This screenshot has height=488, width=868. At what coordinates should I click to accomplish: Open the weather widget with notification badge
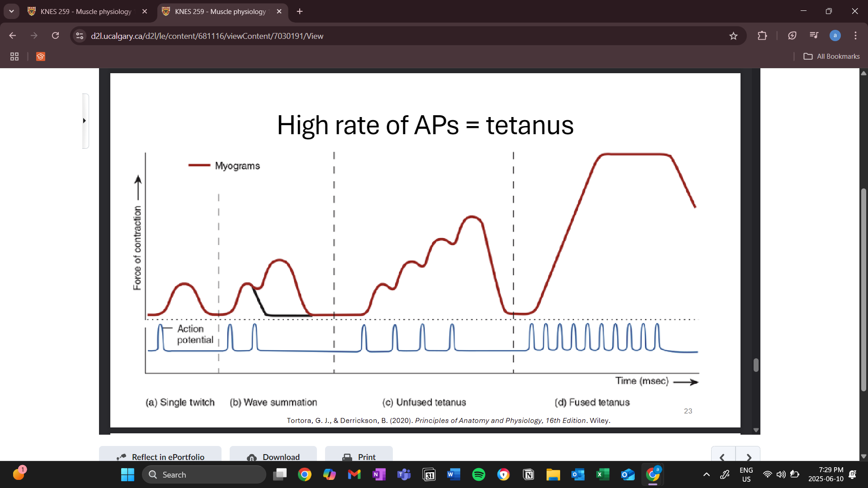click(x=19, y=474)
